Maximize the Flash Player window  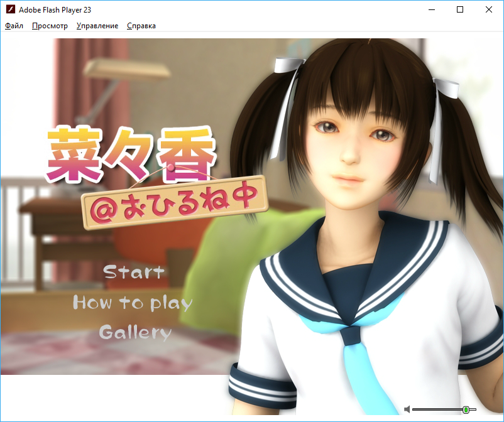460,10
